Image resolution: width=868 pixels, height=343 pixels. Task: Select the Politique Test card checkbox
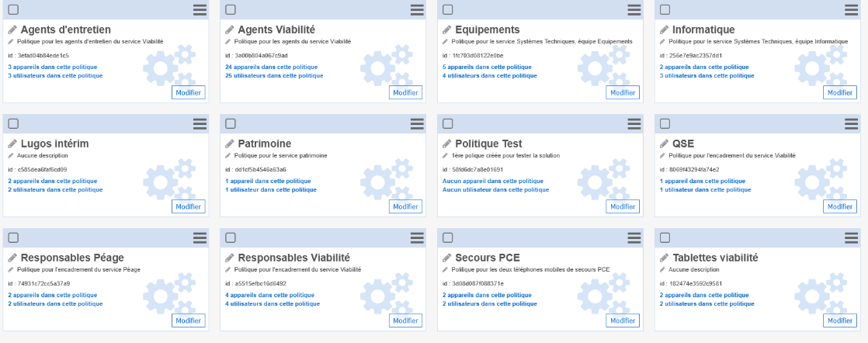448,123
